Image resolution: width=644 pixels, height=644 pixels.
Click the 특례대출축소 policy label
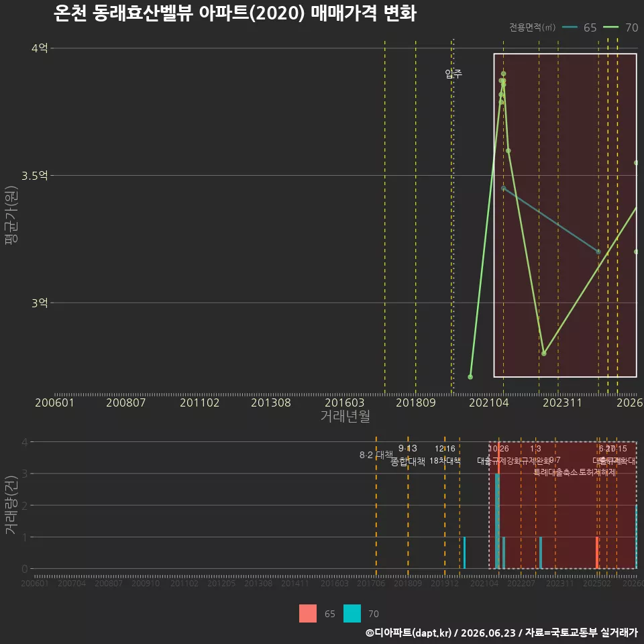point(555,472)
